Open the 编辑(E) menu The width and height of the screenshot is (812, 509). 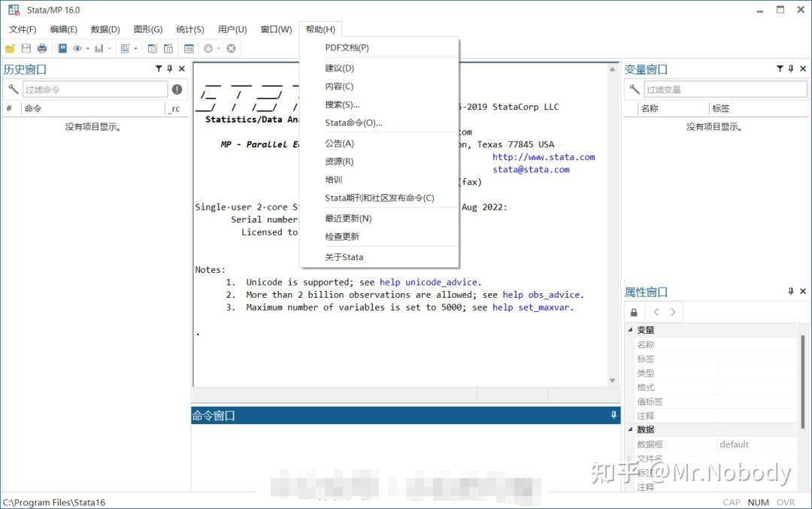[63, 29]
